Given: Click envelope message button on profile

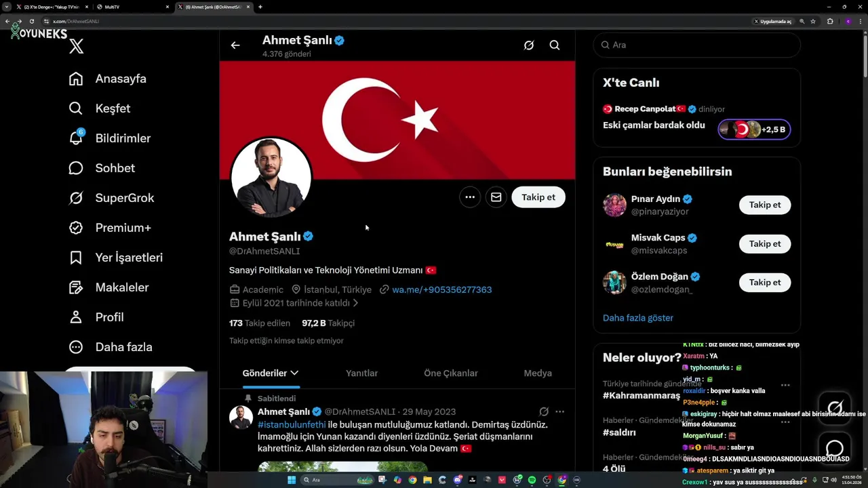Looking at the screenshot, I should (x=496, y=197).
